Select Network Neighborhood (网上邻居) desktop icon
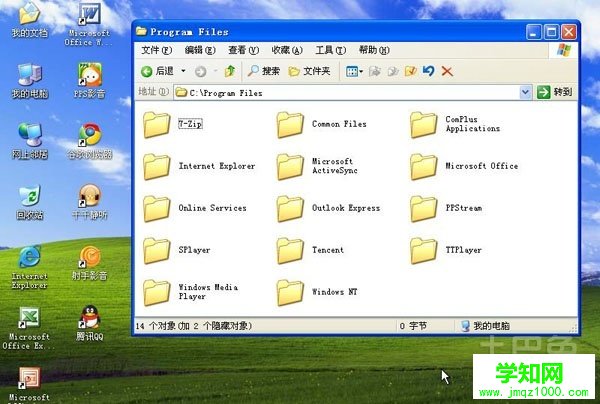The image size is (600, 404). (x=29, y=142)
